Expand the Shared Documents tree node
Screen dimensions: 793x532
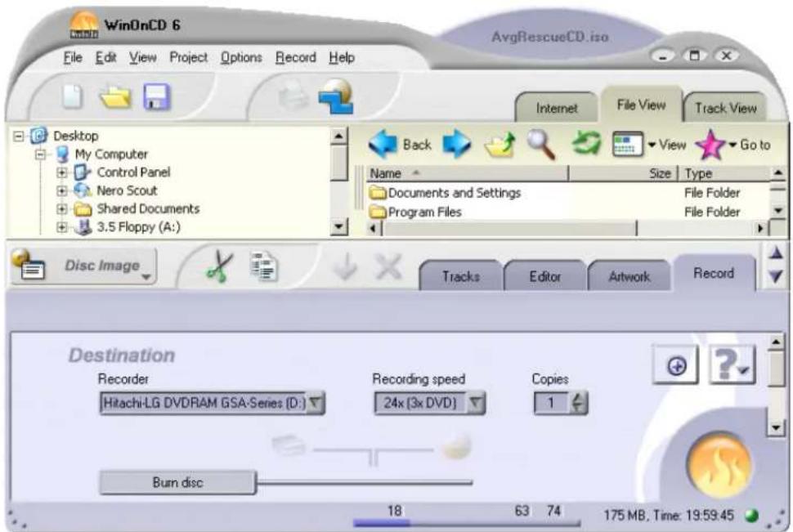(61, 209)
